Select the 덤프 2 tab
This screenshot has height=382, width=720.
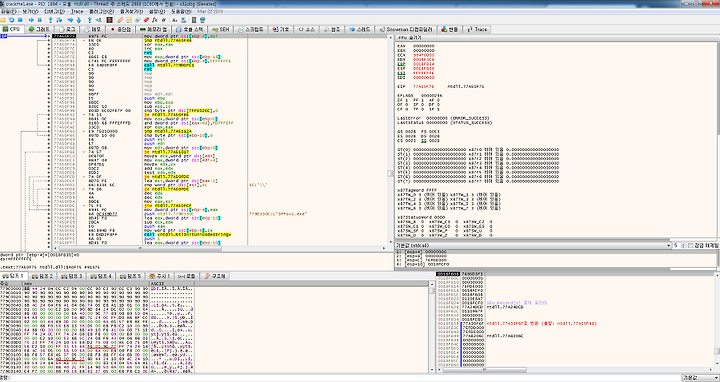(x=43, y=276)
